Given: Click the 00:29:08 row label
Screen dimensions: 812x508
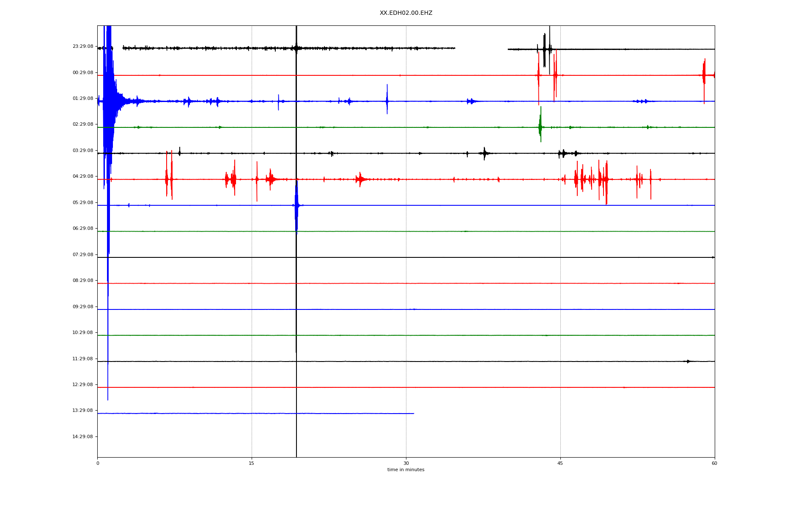Looking at the screenshot, I should pyautogui.click(x=82, y=73).
